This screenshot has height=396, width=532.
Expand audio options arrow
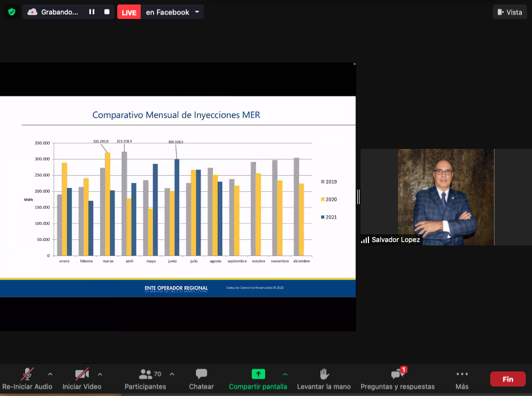click(50, 374)
